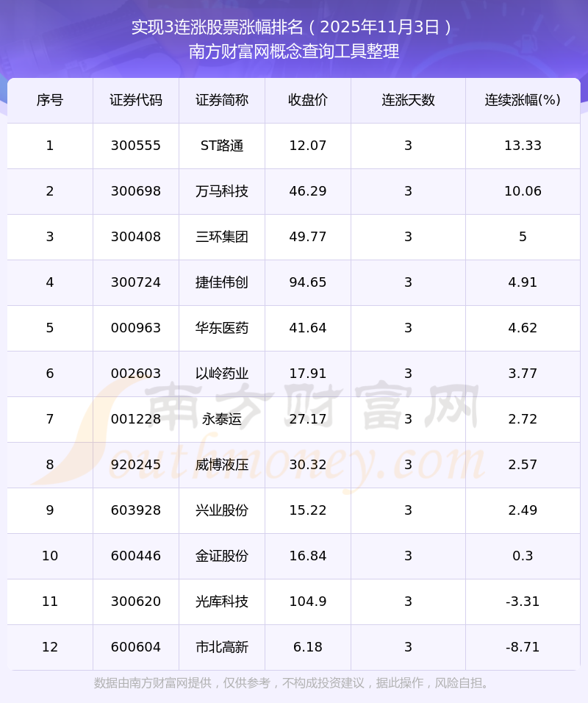
Task: Click the 序号 column header
Action: pos(50,100)
